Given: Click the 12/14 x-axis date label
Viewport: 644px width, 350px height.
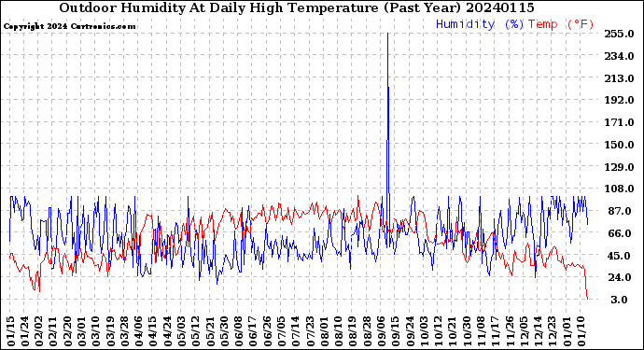Looking at the screenshot, I should (x=538, y=331).
